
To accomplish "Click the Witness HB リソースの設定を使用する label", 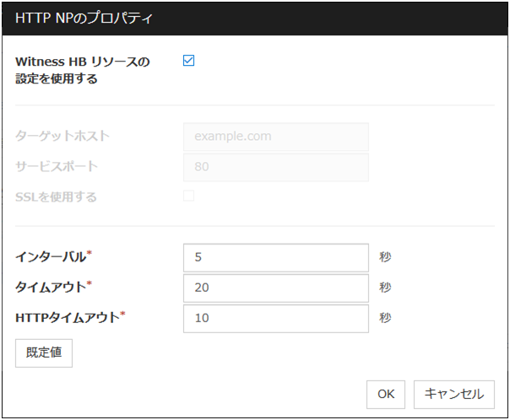I will click(83, 71).
